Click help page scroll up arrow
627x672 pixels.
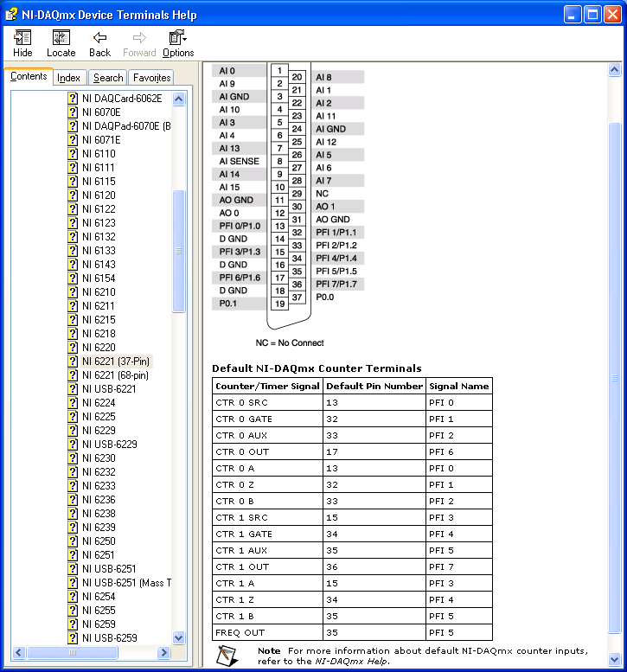(x=615, y=70)
